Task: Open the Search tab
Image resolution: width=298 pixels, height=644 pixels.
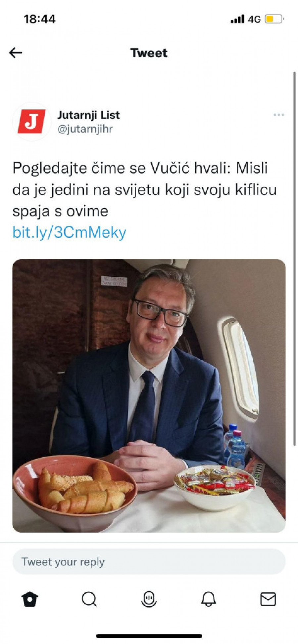Action: [x=89, y=599]
